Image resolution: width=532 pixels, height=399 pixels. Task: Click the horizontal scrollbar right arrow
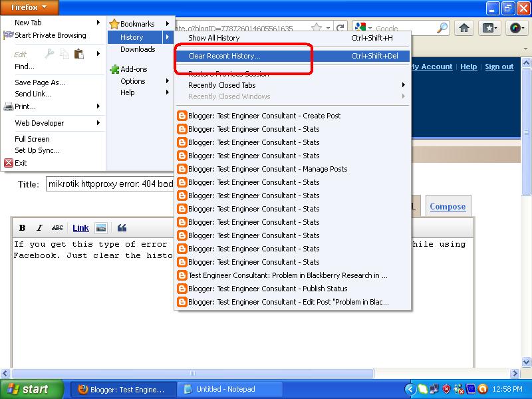(x=515, y=373)
